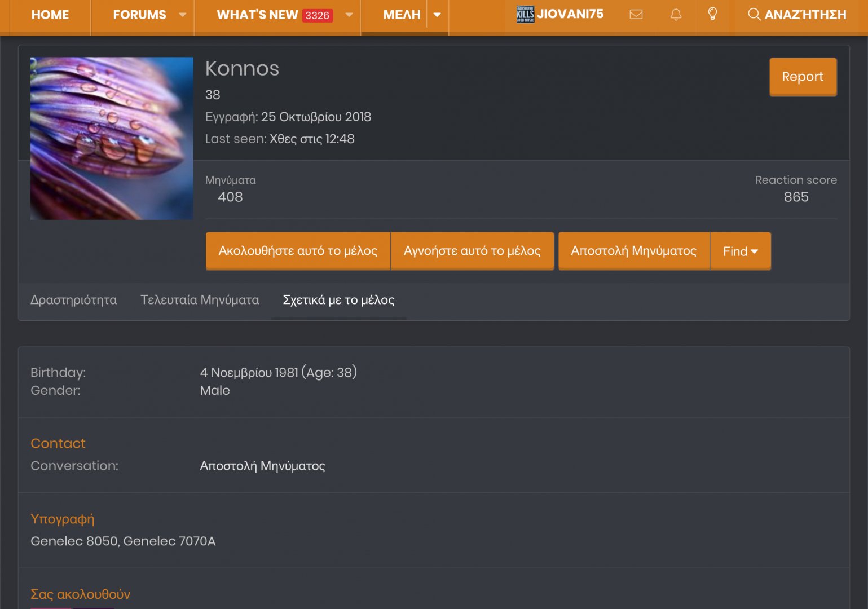Open the alerts bell icon
The width and height of the screenshot is (868, 609).
tap(676, 15)
